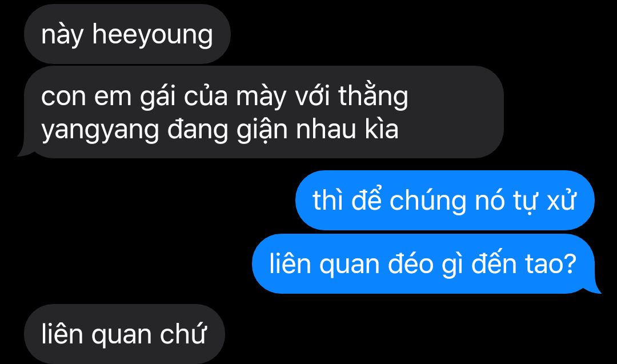
Task: Click the word "đéo" in the sent message
Action: pos(410,263)
